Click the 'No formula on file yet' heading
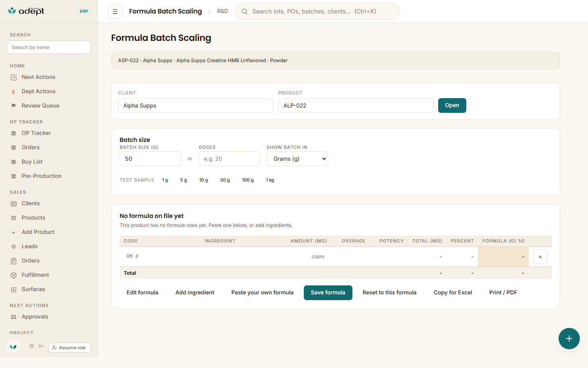588x368 pixels. (x=151, y=216)
